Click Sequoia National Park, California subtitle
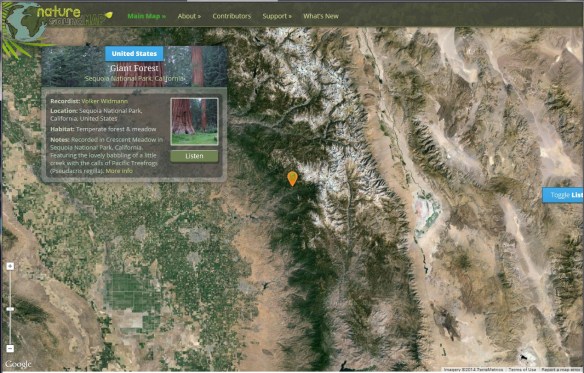Image resolution: width=584 pixels, height=373 pixels. point(134,79)
